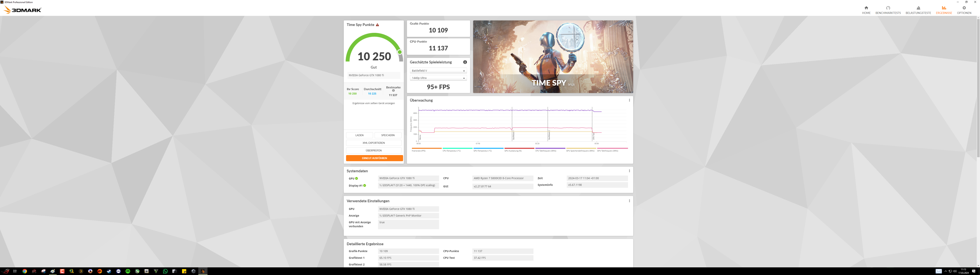Click the red warning triangle icon

(377, 25)
